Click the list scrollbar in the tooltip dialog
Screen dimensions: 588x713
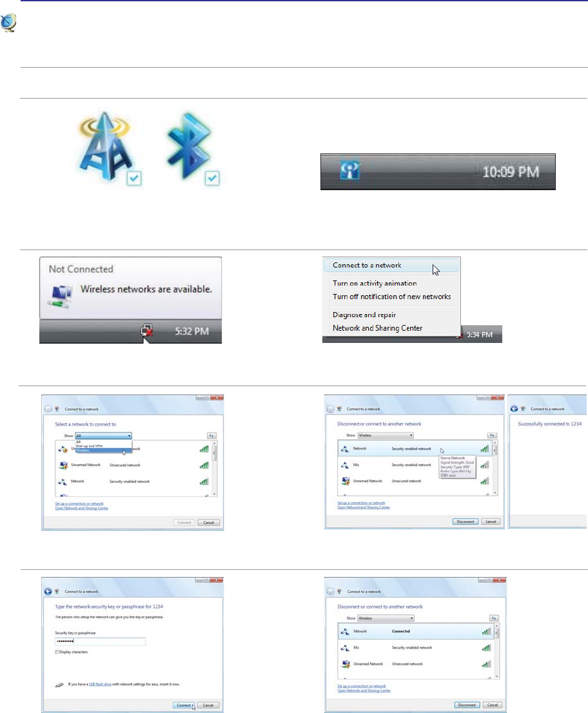point(495,467)
